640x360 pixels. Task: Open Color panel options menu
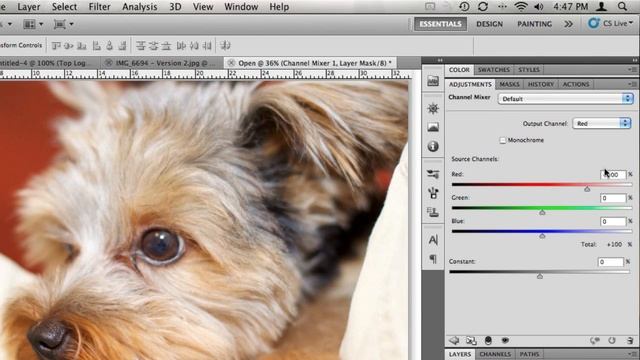tap(633, 70)
